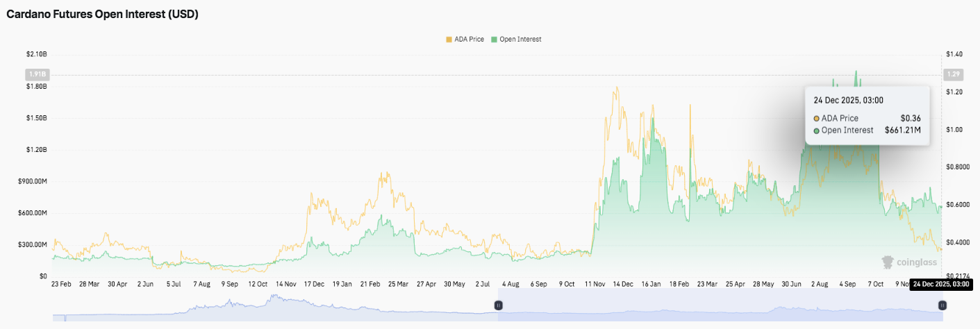This screenshot has height=329, width=980.
Task: Click the yellow ADA Price legend swatch
Action: [x=449, y=40]
